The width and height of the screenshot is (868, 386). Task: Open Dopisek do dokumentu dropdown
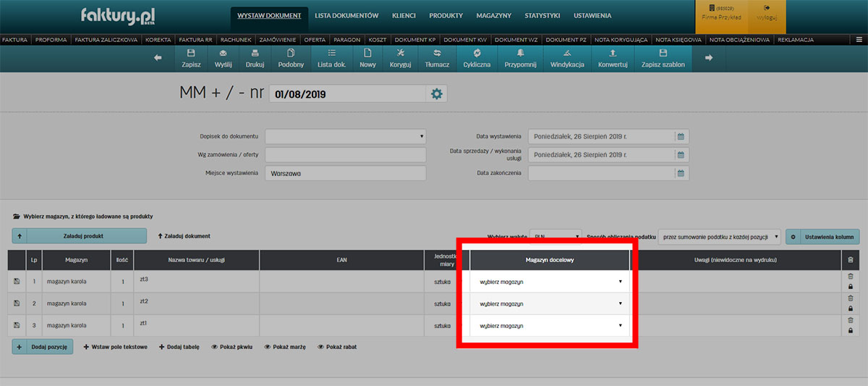(346, 136)
